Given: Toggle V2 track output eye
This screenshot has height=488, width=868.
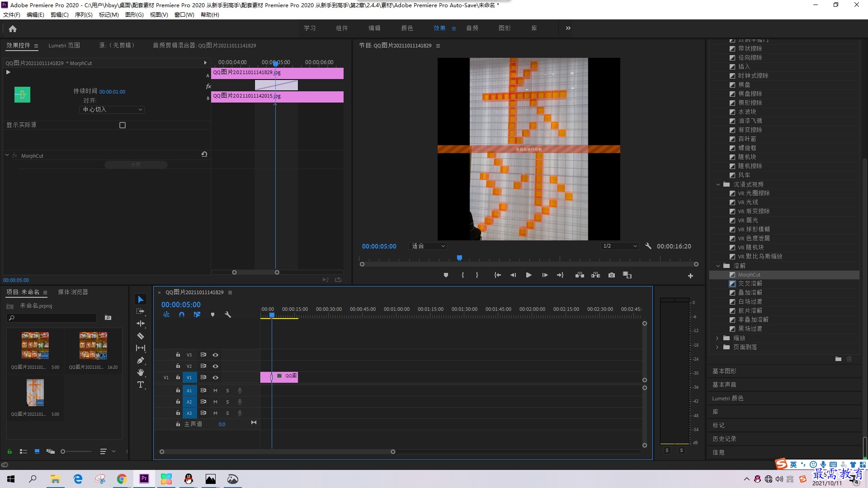Looking at the screenshot, I should (x=216, y=366).
